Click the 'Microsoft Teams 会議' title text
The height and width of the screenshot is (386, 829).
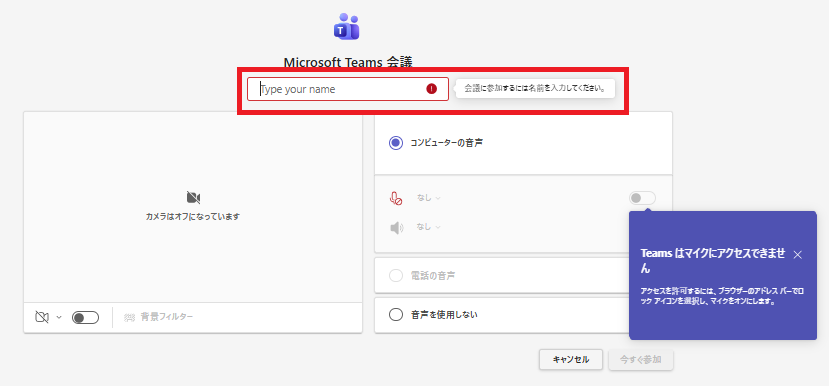(348, 62)
